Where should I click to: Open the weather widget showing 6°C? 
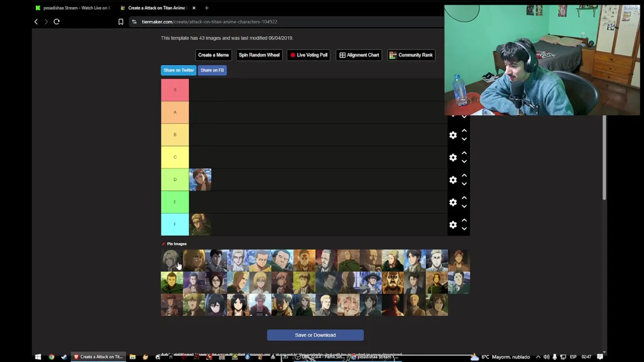click(x=500, y=357)
